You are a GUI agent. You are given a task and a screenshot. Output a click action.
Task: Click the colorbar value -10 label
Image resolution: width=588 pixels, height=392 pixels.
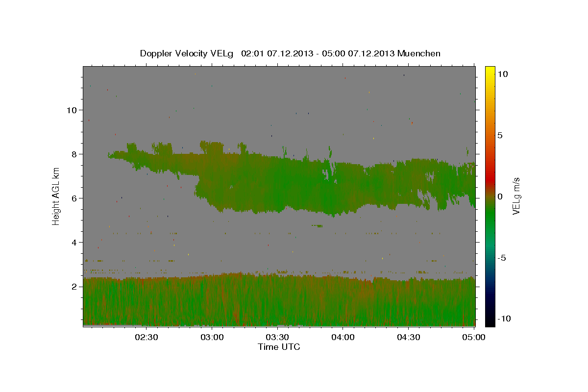[x=504, y=319]
